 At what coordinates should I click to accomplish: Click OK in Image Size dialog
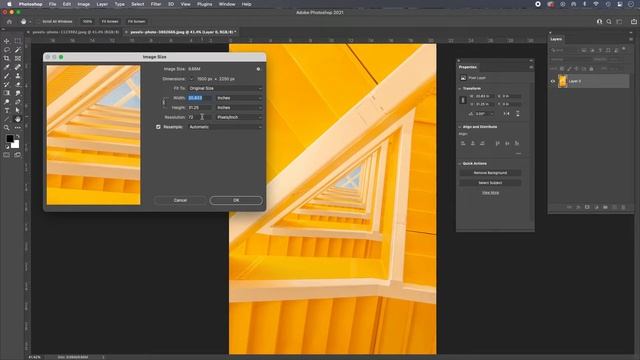point(236,200)
